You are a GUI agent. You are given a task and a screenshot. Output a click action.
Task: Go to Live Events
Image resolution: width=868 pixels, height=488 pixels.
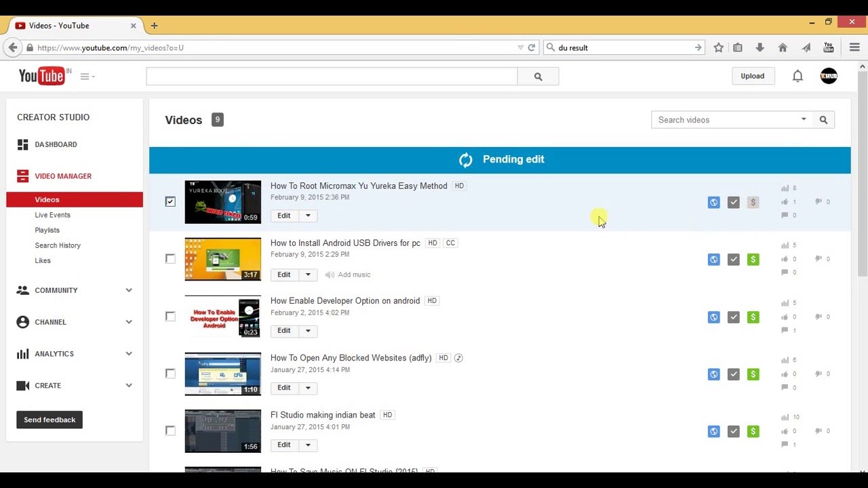[x=53, y=215]
